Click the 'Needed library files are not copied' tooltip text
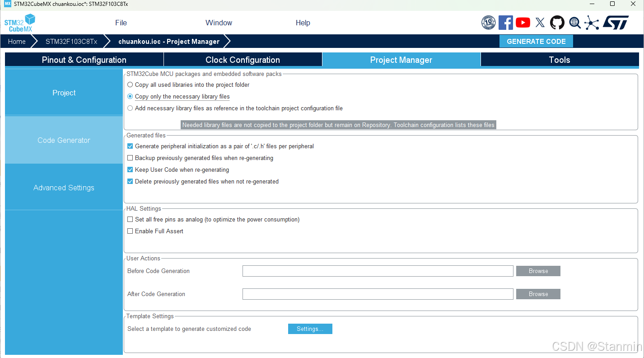This screenshot has height=358, width=644. click(338, 125)
